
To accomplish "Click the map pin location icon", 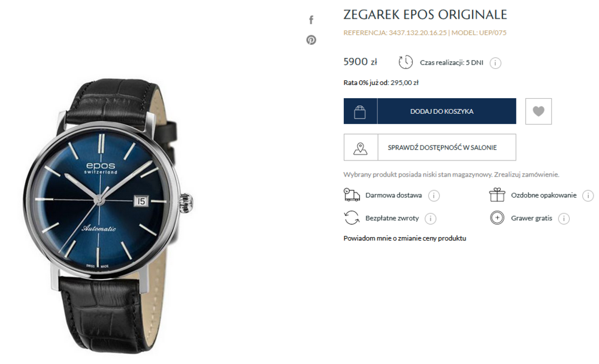I will pos(360,148).
